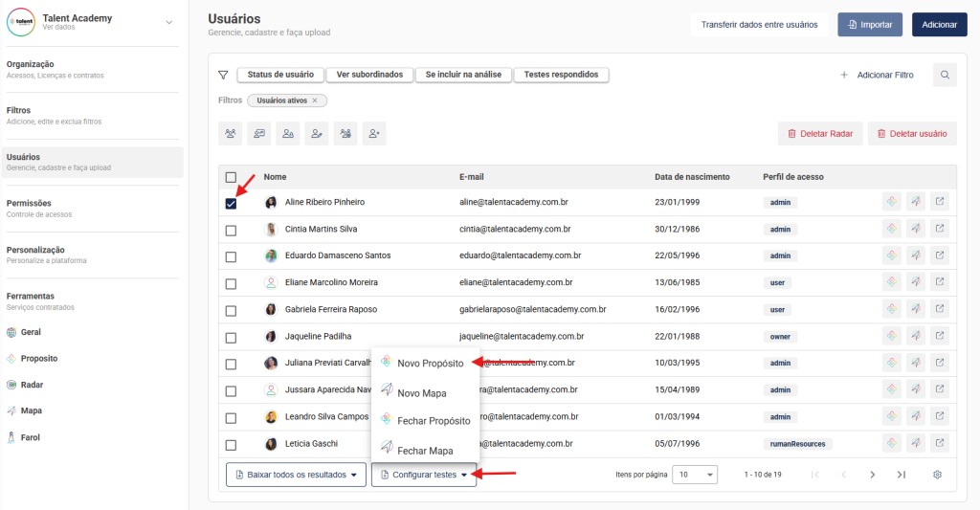Open Permissões in the sidebar
The height and width of the screenshot is (510, 980).
pos(30,203)
